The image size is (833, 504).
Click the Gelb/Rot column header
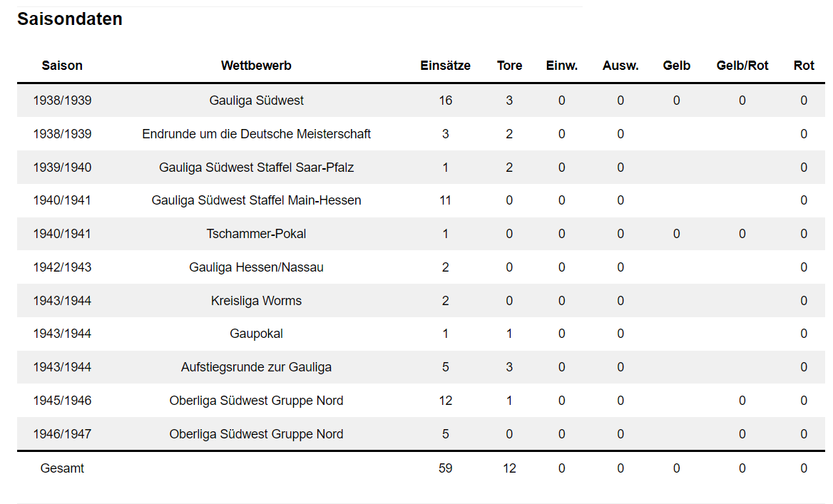point(742,66)
